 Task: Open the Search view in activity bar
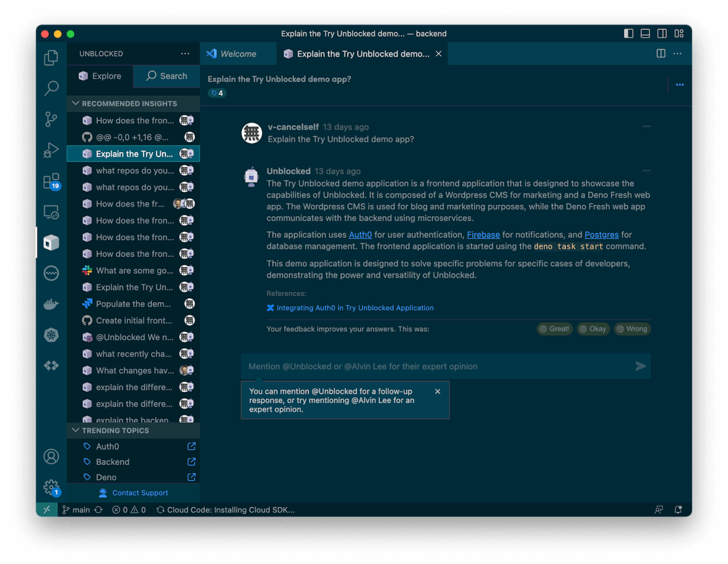(x=51, y=88)
